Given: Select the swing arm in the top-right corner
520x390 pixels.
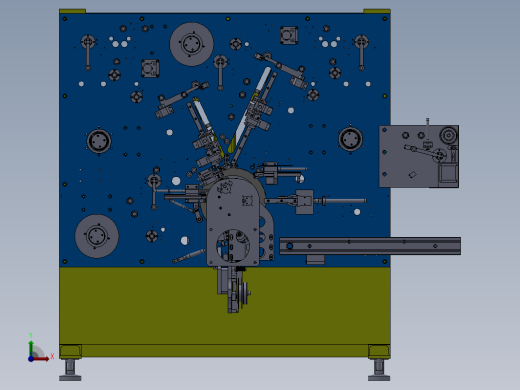Looking at the screenshot, I should click(361, 52).
